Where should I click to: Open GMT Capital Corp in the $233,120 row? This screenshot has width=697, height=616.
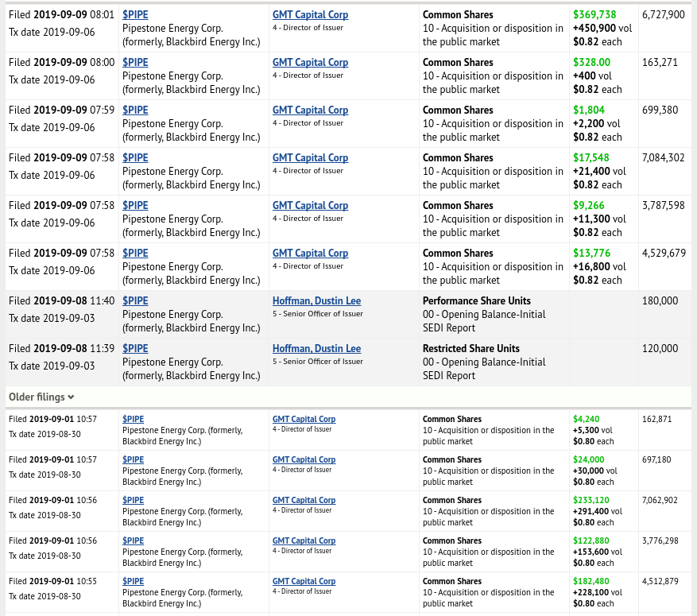click(304, 500)
